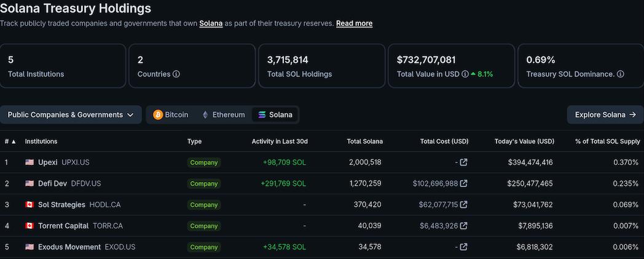Screen dimensions: 644x259
Task: Sort table by the # column
Action: coord(10,141)
